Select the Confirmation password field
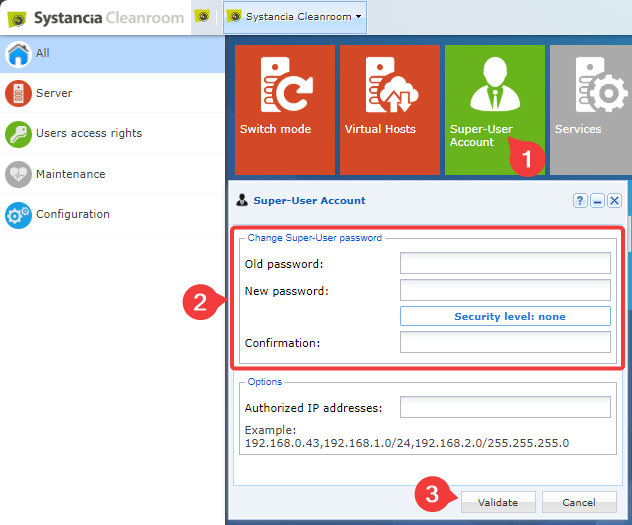The height and width of the screenshot is (525, 632). [505, 343]
